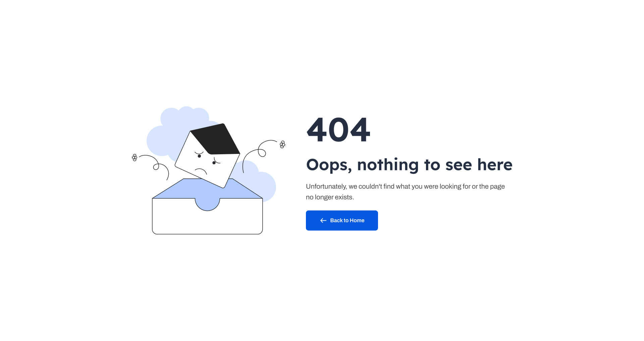This screenshot has height=341, width=644.
Task: Click the "Back to Home" label text
Action: tap(347, 220)
